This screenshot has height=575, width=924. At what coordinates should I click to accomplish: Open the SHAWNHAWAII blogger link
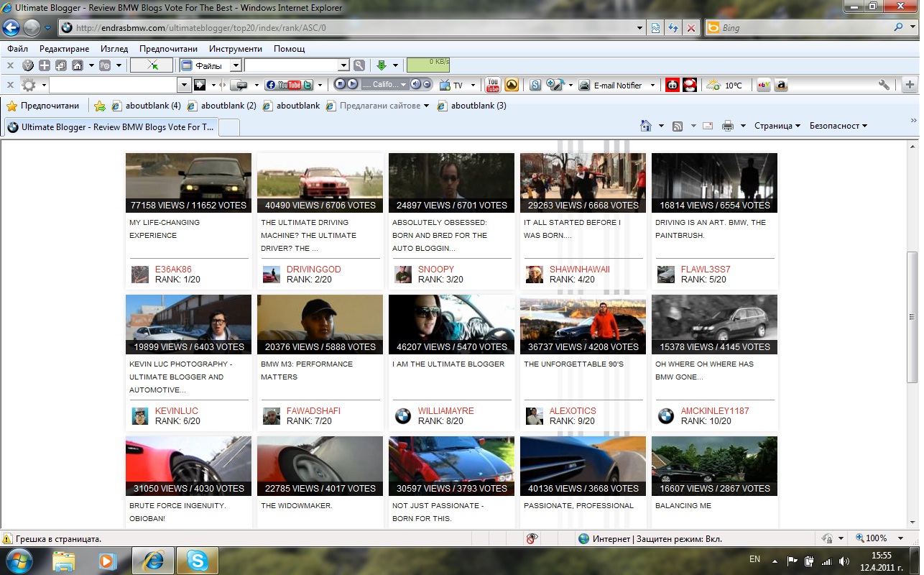tap(579, 270)
